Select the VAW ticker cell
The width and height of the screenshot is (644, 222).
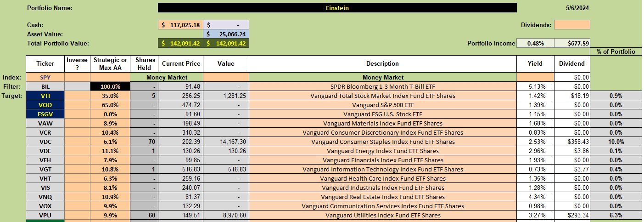click(45, 123)
